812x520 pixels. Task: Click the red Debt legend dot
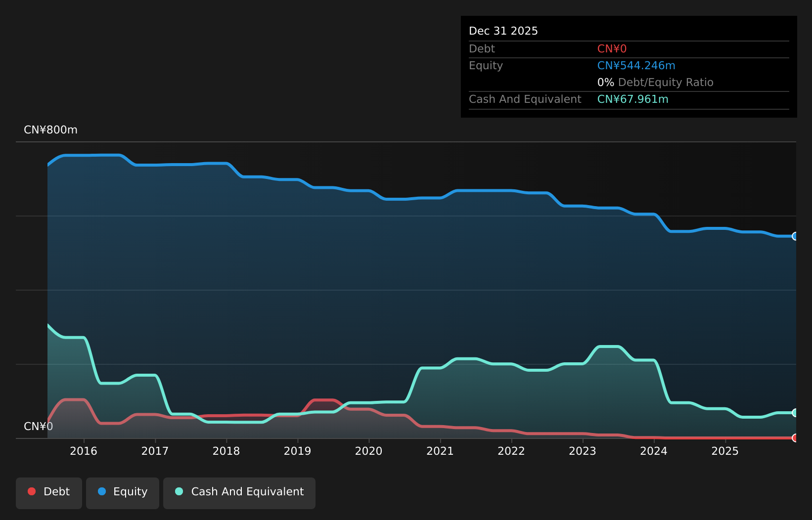tap(32, 491)
